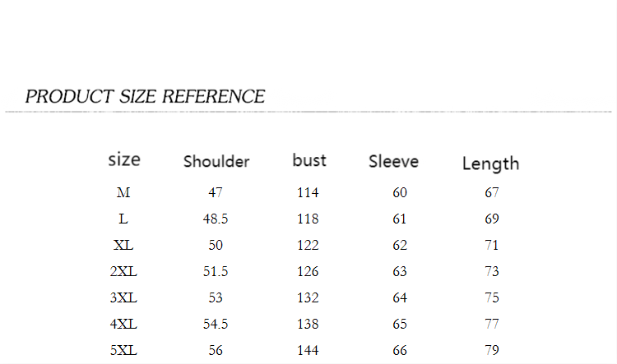Select the bust column header
Viewport: 617px width, 364px height.
(309, 160)
